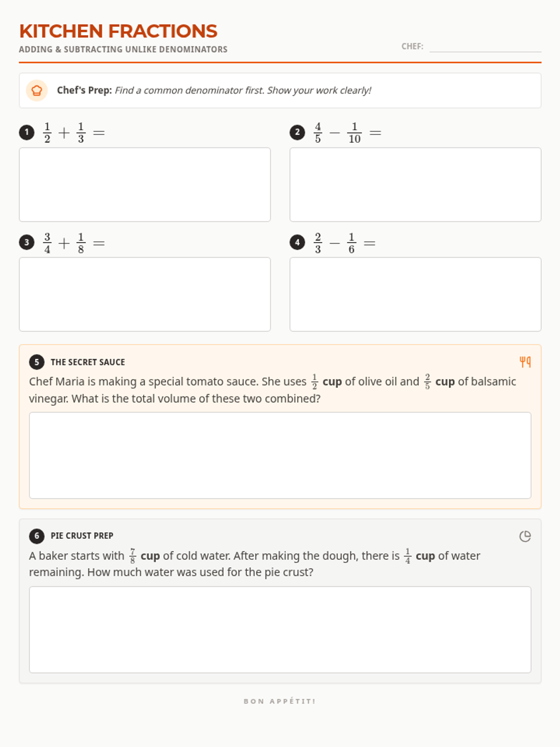
Task: Click the chef hat icon
Action: [37, 91]
